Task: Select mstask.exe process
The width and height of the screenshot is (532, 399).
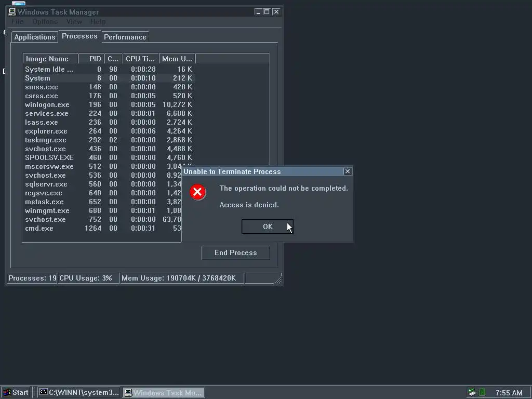Action: click(x=102, y=202)
